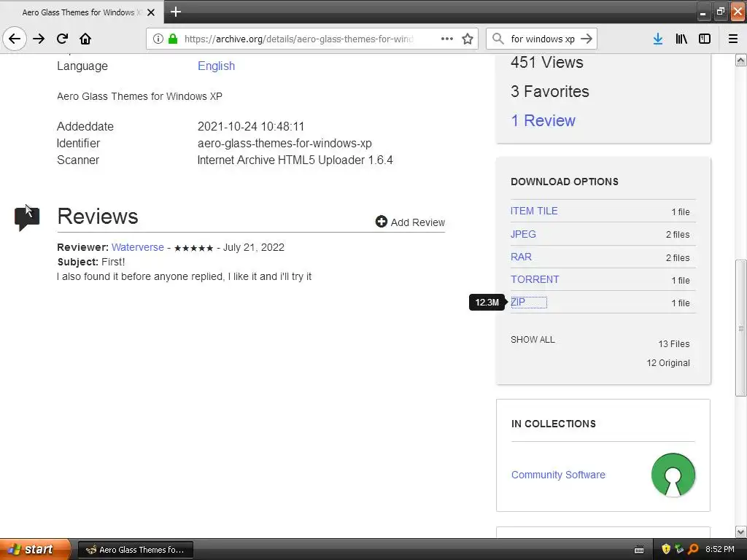
Task: Open the downloads panel
Action: (x=658, y=39)
